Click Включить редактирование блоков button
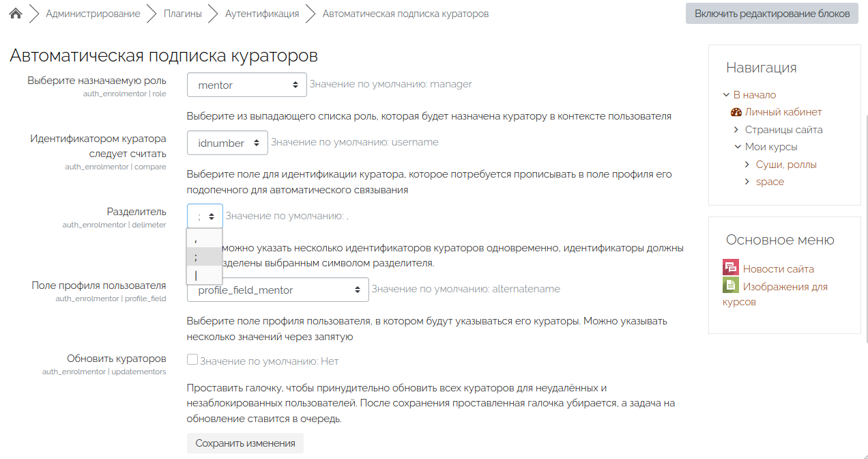The height and width of the screenshot is (459, 868). 772,14
